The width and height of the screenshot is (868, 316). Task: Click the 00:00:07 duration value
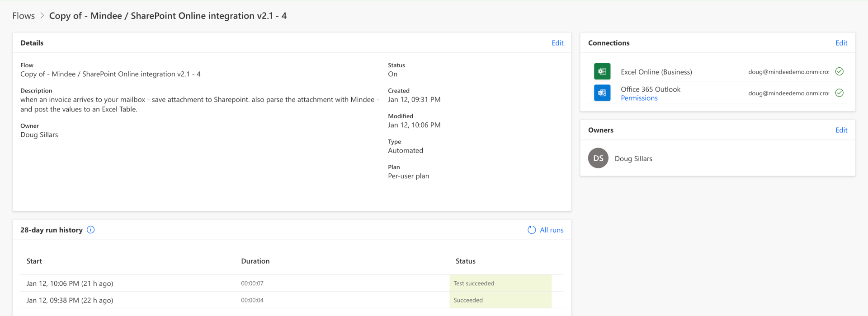pos(252,283)
